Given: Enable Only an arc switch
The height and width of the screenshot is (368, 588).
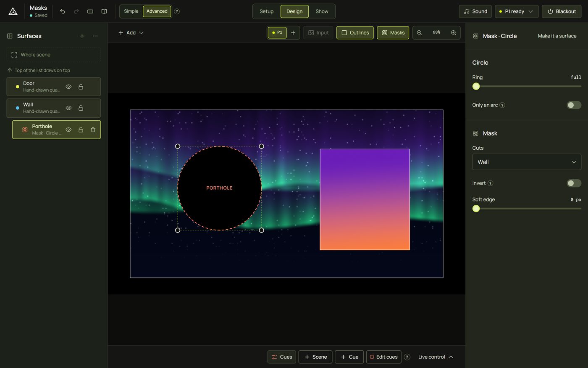Looking at the screenshot, I should [x=574, y=105].
